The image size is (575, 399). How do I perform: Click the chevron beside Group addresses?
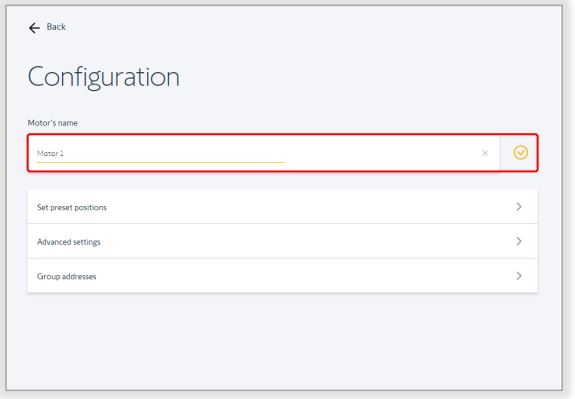click(519, 276)
